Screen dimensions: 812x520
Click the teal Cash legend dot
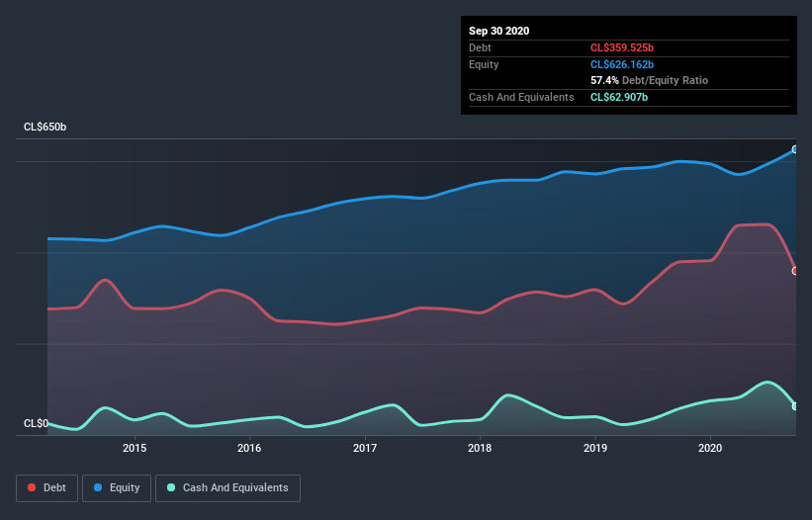[171, 487]
